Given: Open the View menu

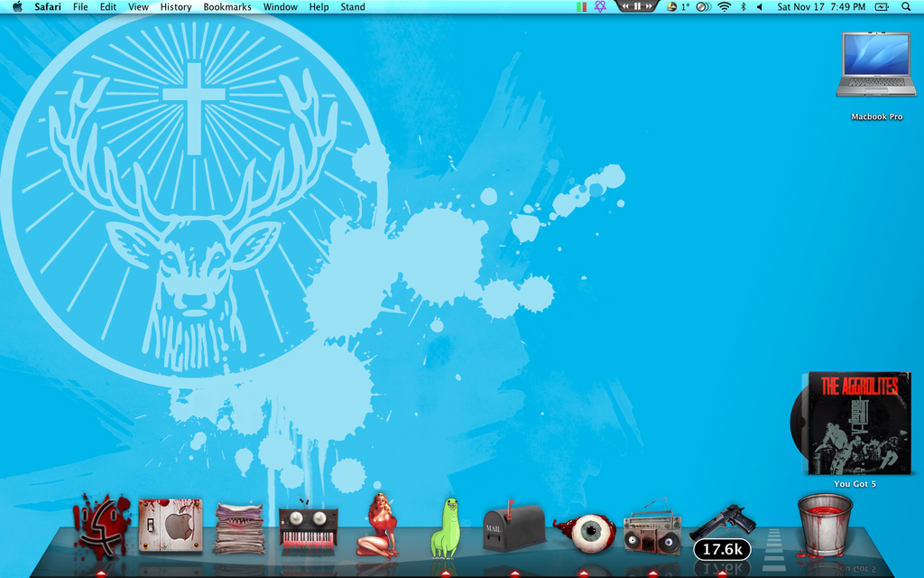Looking at the screenshot, I should 138,7.
